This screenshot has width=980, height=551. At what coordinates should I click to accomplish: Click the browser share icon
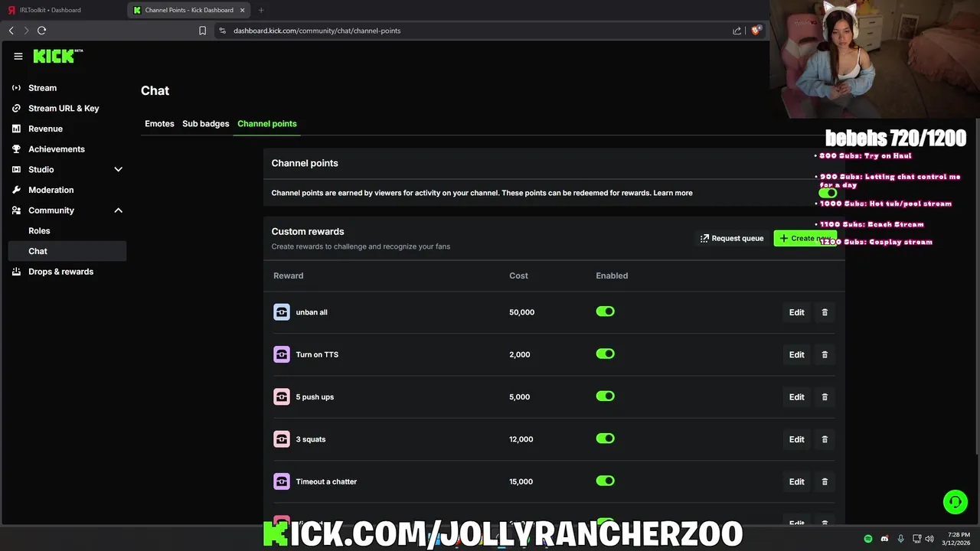[x=737, y=31]
